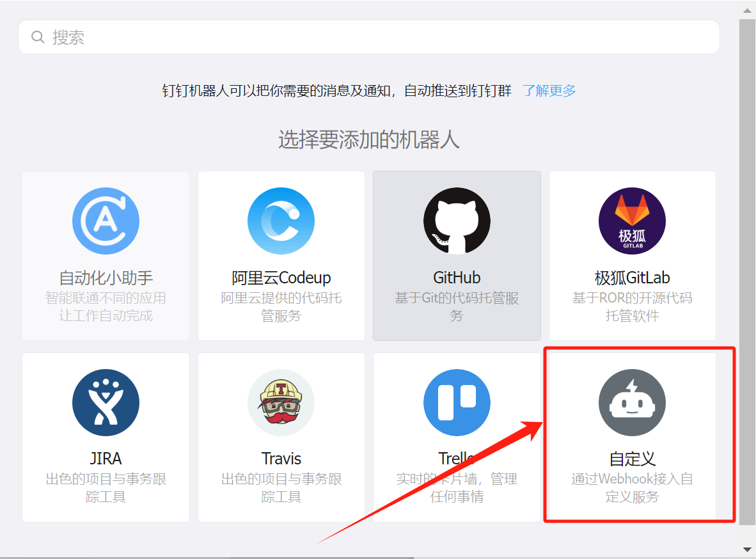Pick the 极狐GitLab fox logo icon

[x=632, y=221]
